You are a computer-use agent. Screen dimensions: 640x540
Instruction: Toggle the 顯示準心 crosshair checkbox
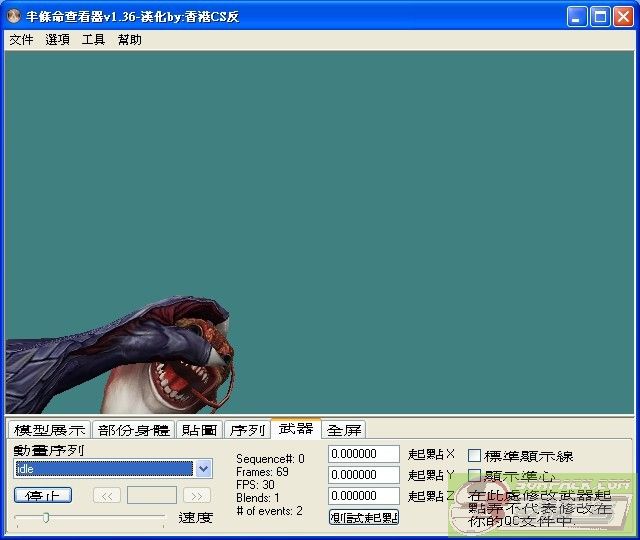475,476
